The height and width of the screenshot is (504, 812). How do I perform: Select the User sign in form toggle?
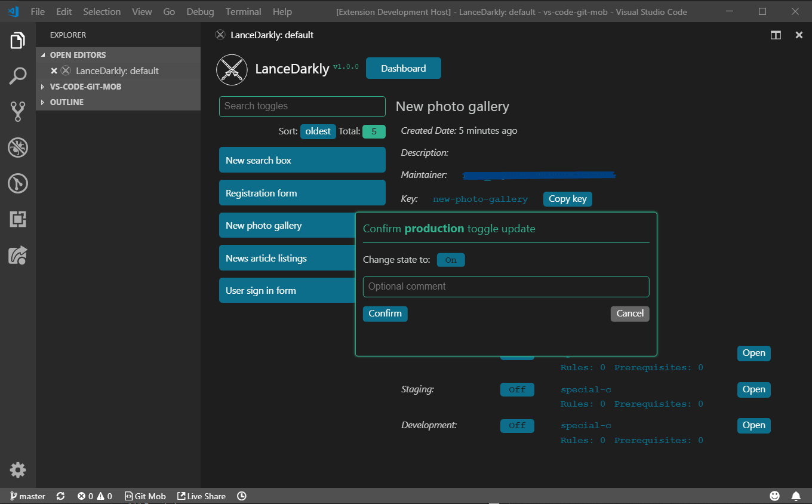[x=287, y=290]
